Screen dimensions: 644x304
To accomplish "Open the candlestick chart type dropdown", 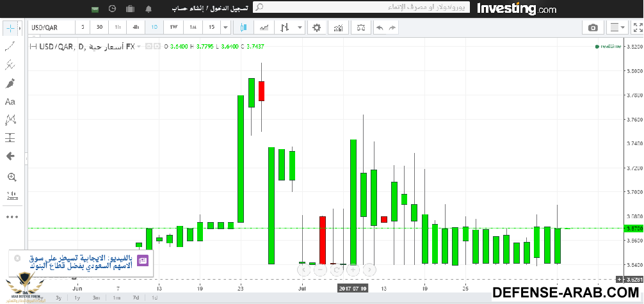I will tap(244, 28).
